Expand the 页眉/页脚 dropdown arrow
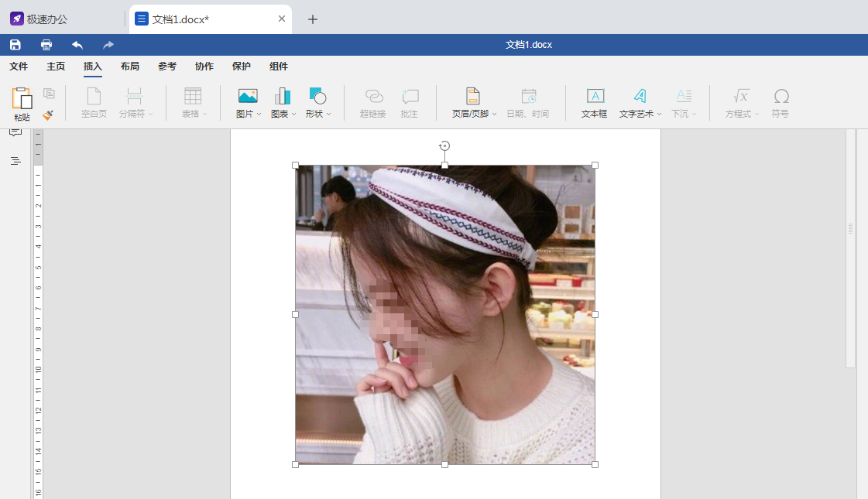The image size is (868, 499). [x=494, y=114]
